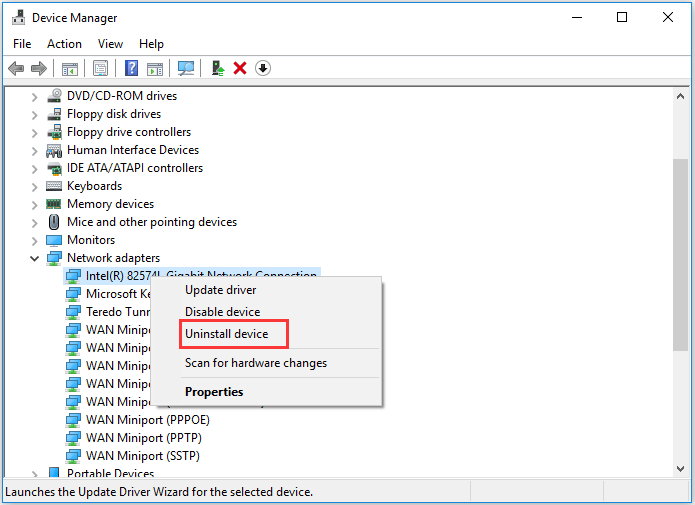Select the Keyboards tree label

94,186
